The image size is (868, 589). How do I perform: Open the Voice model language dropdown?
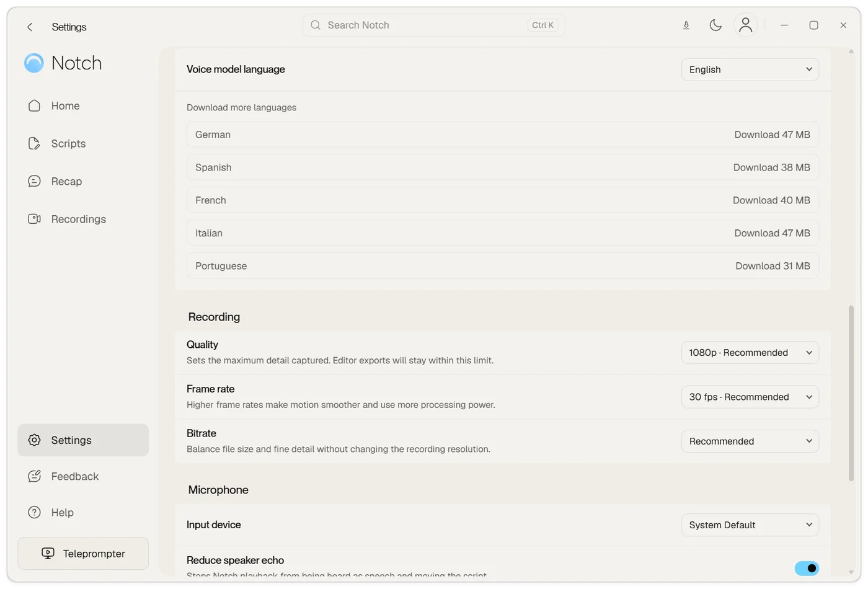[x=750, y=69]
